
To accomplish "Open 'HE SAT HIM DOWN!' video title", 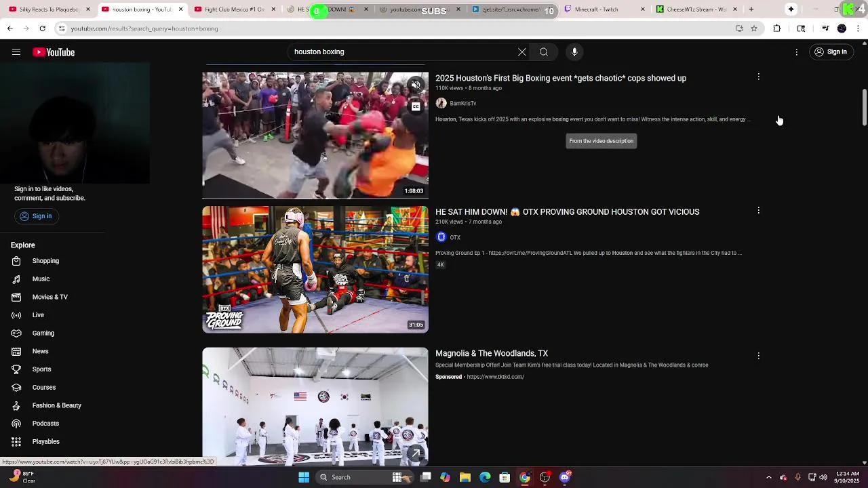I will pyautogui.click(x=567, y=212).
